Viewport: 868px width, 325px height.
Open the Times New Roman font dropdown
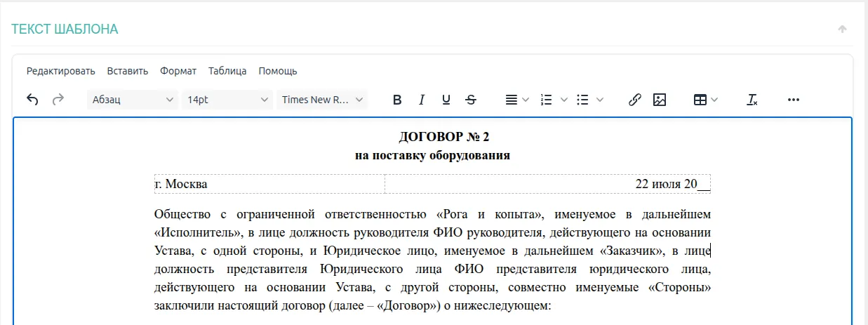coord(323,100)
